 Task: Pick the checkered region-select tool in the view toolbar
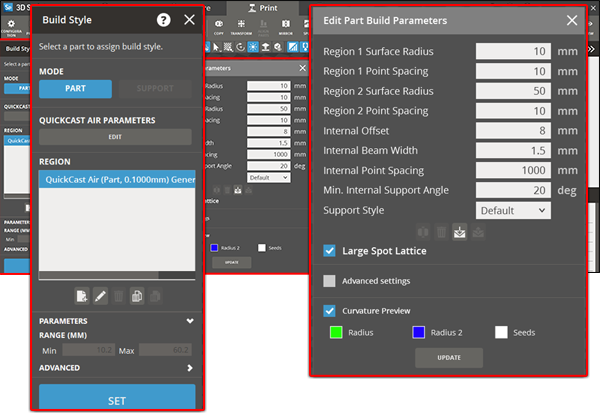pos(228,47)
